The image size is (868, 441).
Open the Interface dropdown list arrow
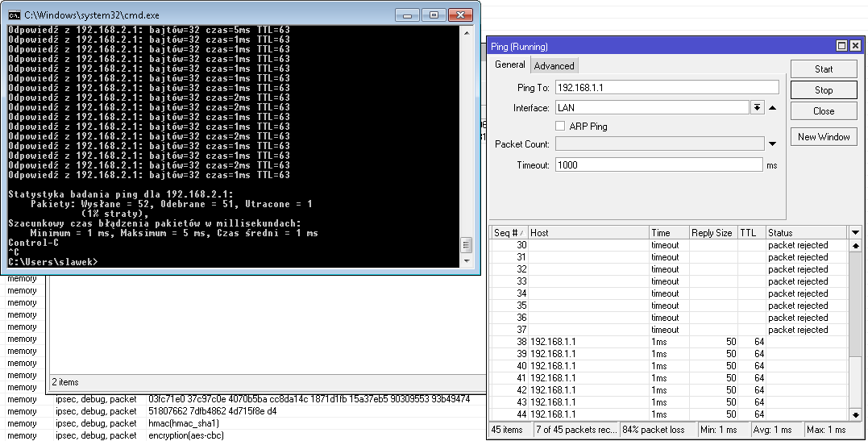pyautogui.click(x=757, y=108)
